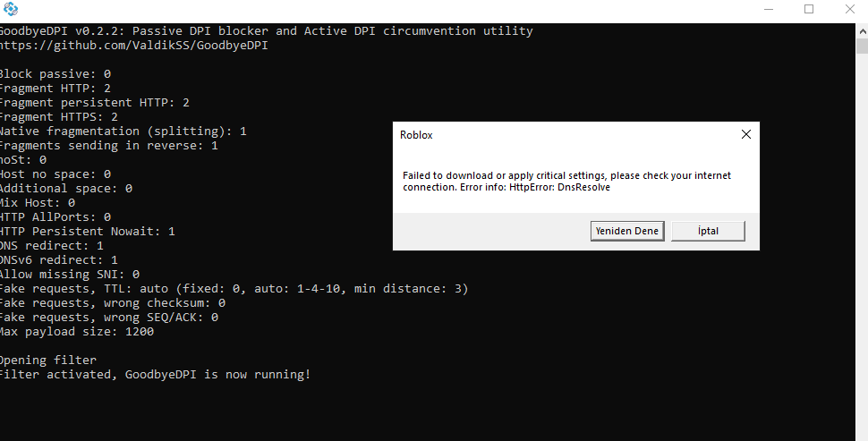Click the 'Allow missing SNI: 0' line
This screenshot has width=868, height=441.
tap(69, 274)
